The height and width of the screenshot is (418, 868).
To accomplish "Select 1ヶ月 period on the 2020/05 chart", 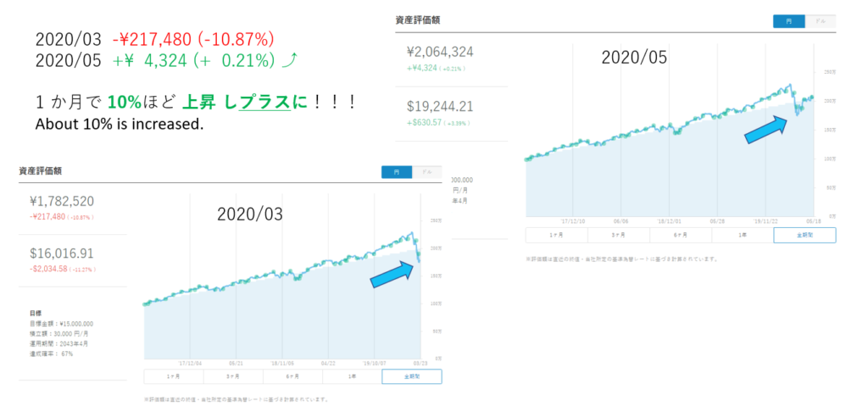I will 556,235.
